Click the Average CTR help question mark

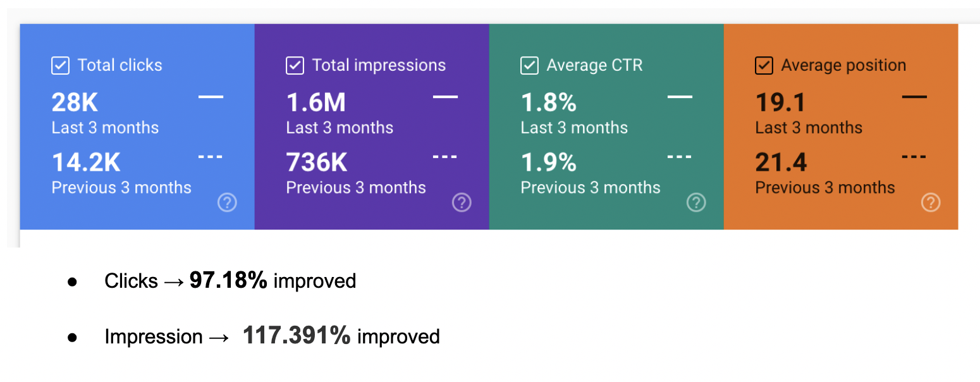(x=696, y=202)
